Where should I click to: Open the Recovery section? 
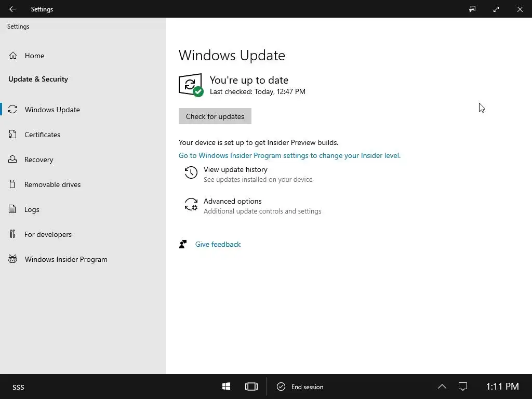pyautogui.click(x=83, y=159)
